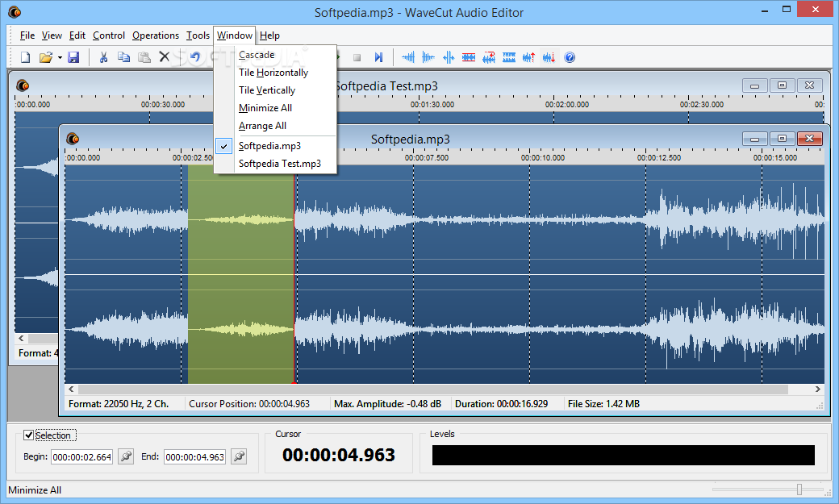The height and width of the screenshot is (504, 839).
Task: Open the View menu
Action: [x=52, y=35]
